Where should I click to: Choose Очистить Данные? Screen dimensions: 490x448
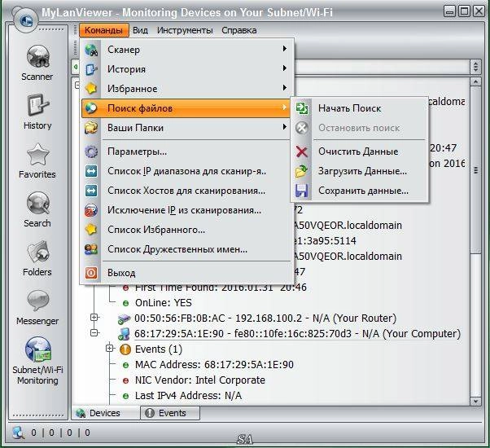(360, 152)
